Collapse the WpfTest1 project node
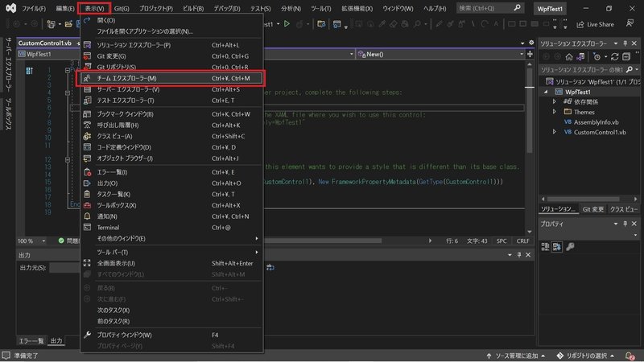The height and width of the screenshot is (362, 644). point(546,92)
